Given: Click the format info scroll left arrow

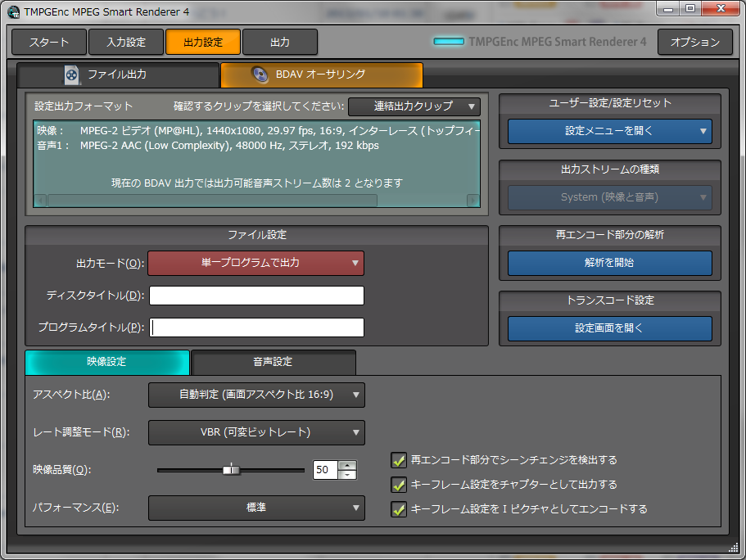Looking at the screenshot, I should 40,201.
